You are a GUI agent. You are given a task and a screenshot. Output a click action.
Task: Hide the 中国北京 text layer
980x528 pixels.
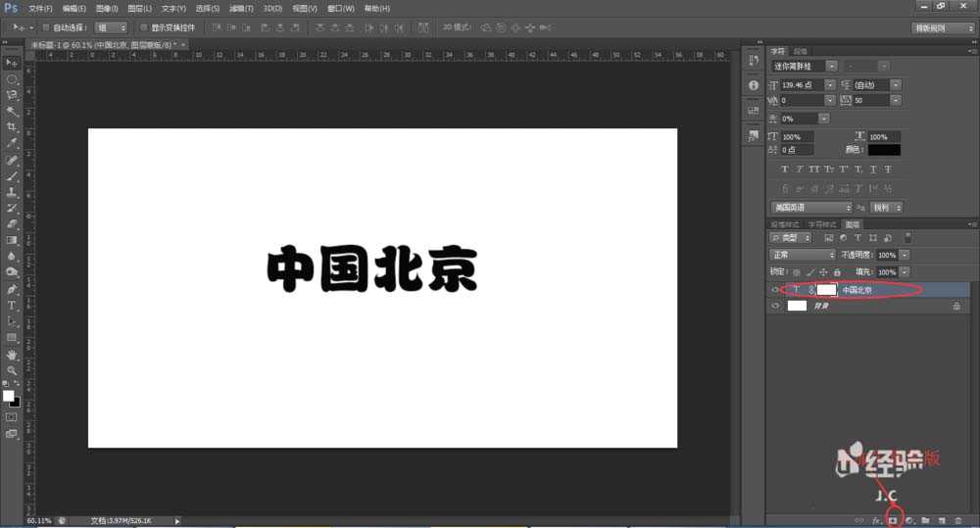[775, 290]
